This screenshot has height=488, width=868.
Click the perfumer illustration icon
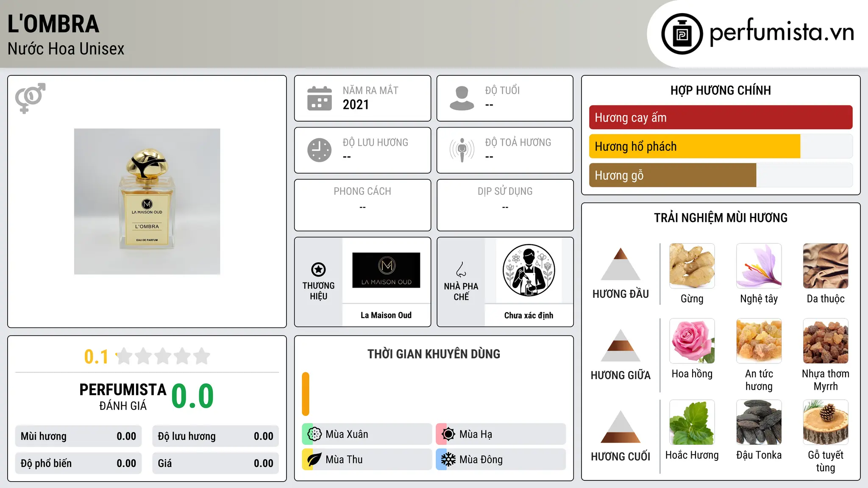coord(529,270)
